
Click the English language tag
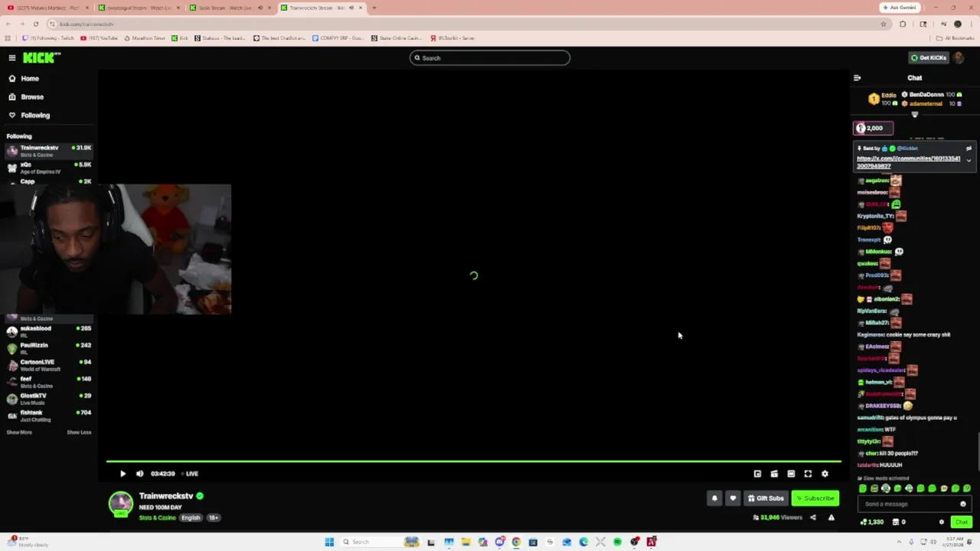[191, 518]
